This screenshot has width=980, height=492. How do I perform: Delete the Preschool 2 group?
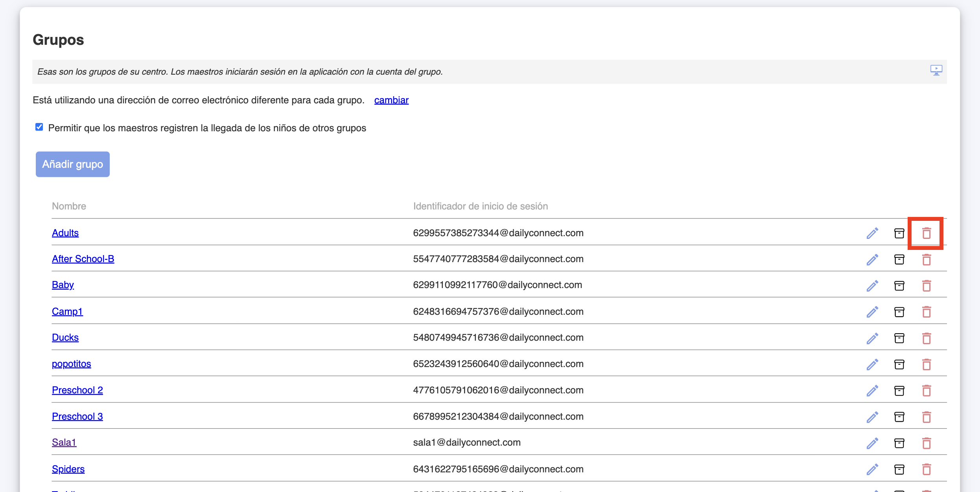point(926,391)
